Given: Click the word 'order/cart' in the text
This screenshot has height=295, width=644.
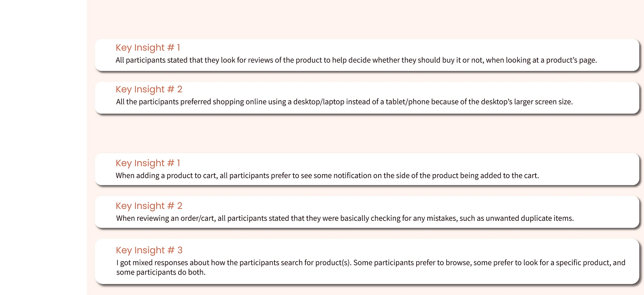Looking at the screenshot, I should 197,218.
